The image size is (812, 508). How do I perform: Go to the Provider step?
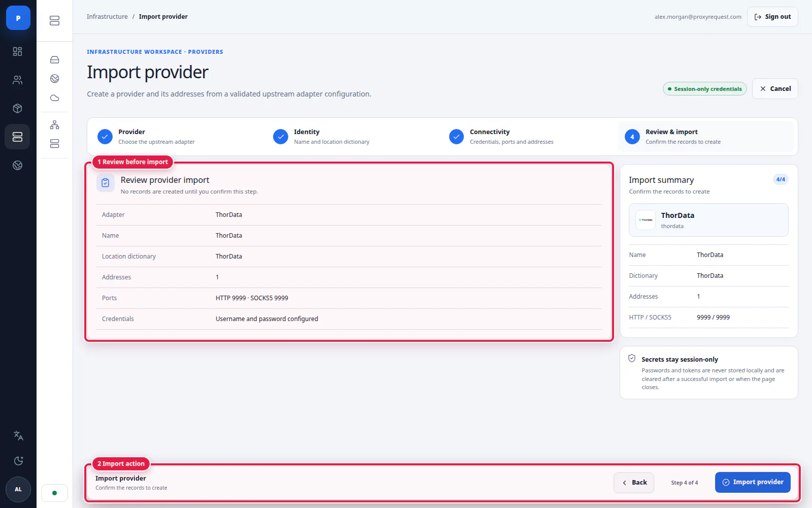tap(178, 137)
